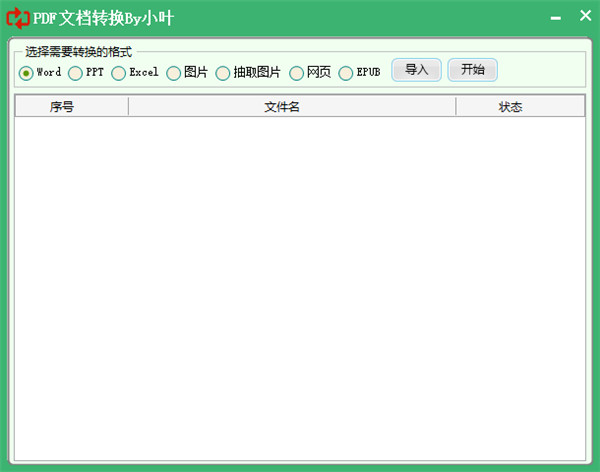This screenshot has width=600, height=472.
Task: Click the 开始 start button
Action: point(473,70)
